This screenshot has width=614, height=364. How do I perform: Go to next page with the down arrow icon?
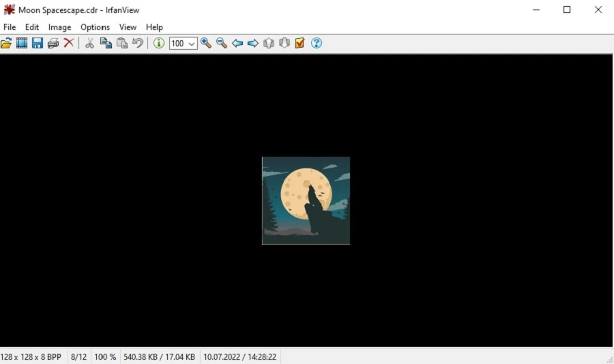pyautogui.click(x=284, y=43)
